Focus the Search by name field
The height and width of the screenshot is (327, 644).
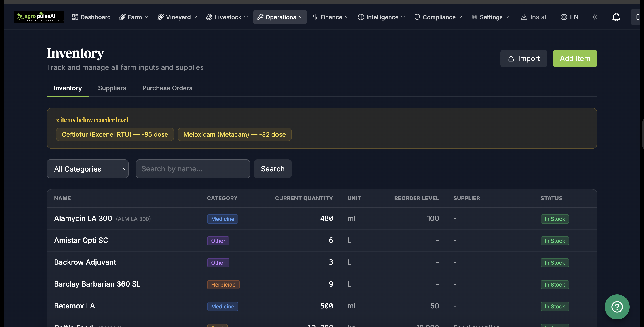(x=193, y=169)
